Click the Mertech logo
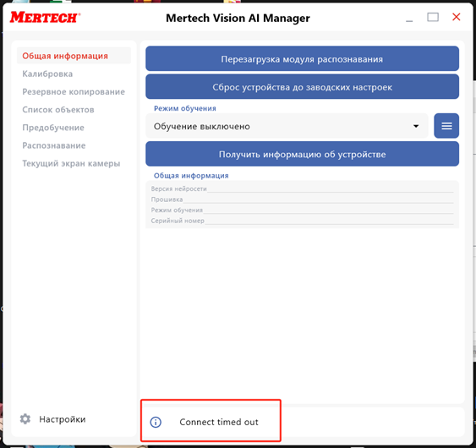476x448 pixels. coord(45,17)
